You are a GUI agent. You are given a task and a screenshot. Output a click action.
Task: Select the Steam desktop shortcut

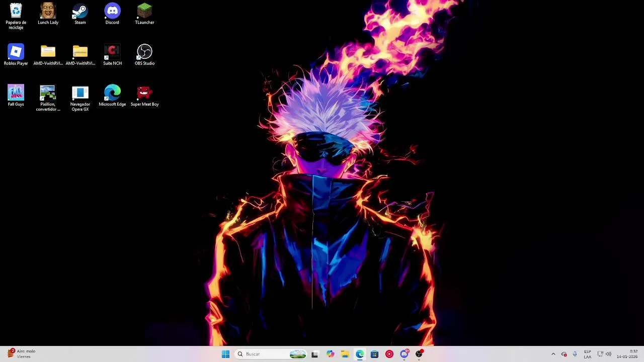80,14
